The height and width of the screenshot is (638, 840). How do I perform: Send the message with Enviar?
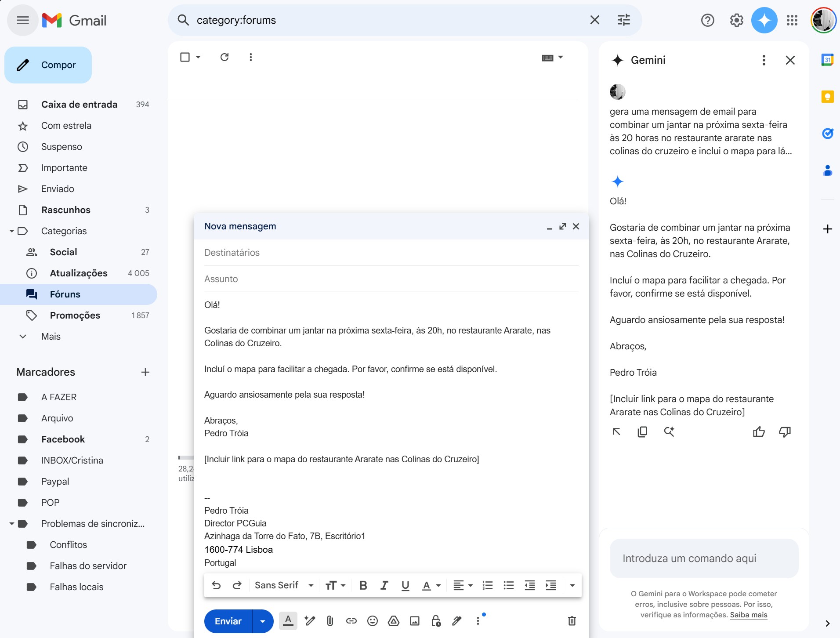pos(228,621)
